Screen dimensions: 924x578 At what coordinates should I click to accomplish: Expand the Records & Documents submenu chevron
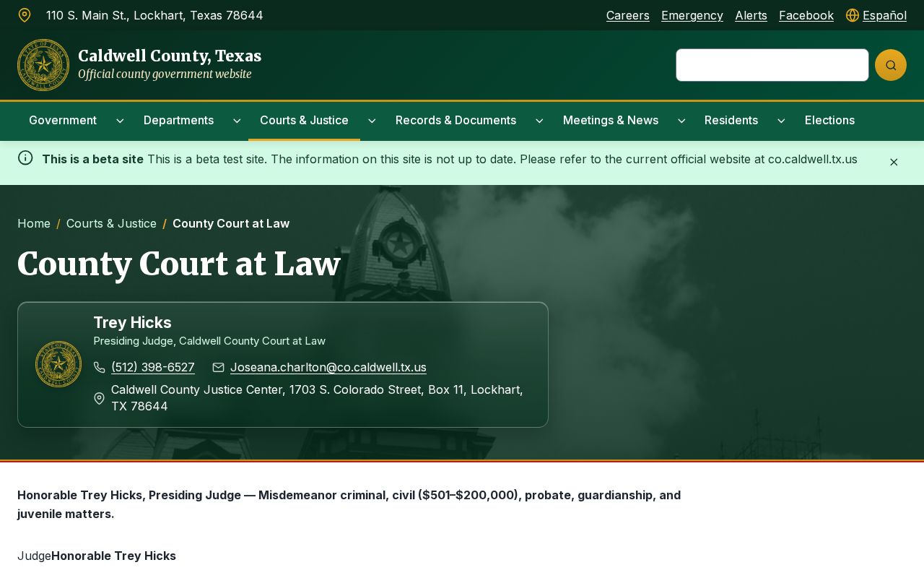[x=539, y=121]
